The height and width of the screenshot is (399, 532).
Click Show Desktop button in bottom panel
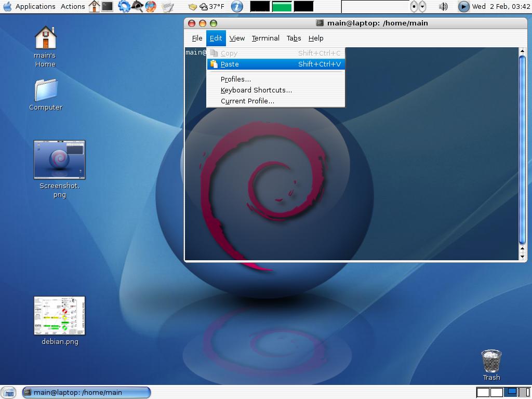point(9,393)
